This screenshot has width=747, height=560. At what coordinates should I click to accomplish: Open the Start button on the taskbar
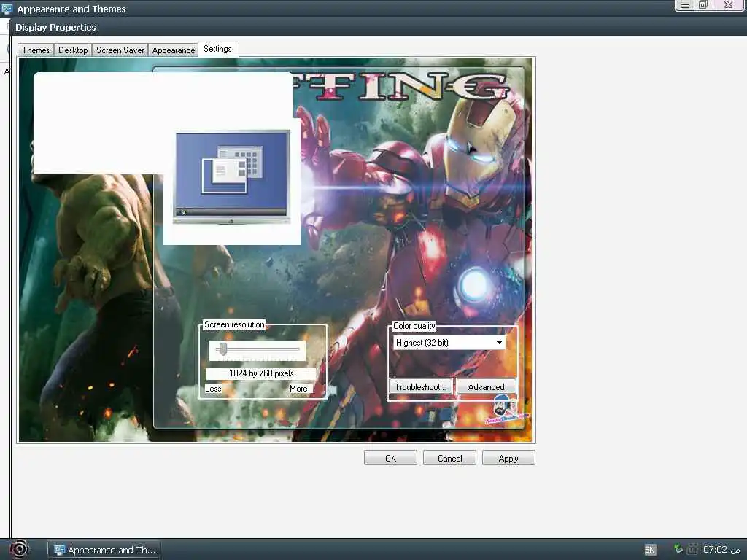tap(19, 550)
